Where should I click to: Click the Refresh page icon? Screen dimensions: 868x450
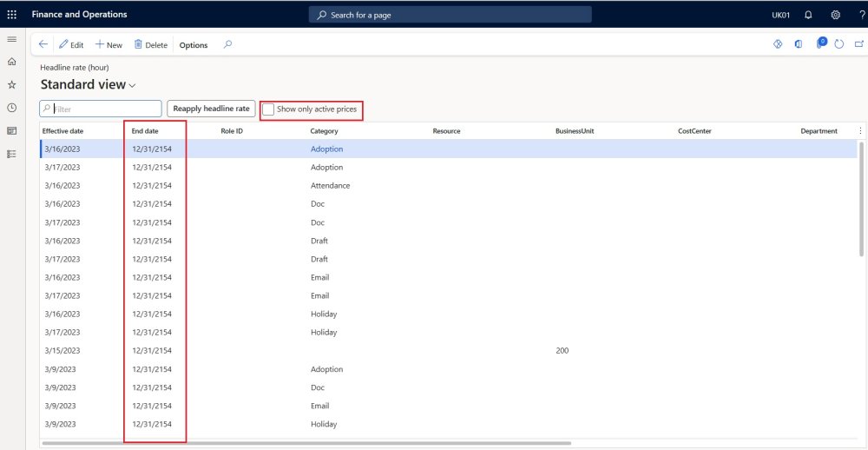[x=838, y=44]
